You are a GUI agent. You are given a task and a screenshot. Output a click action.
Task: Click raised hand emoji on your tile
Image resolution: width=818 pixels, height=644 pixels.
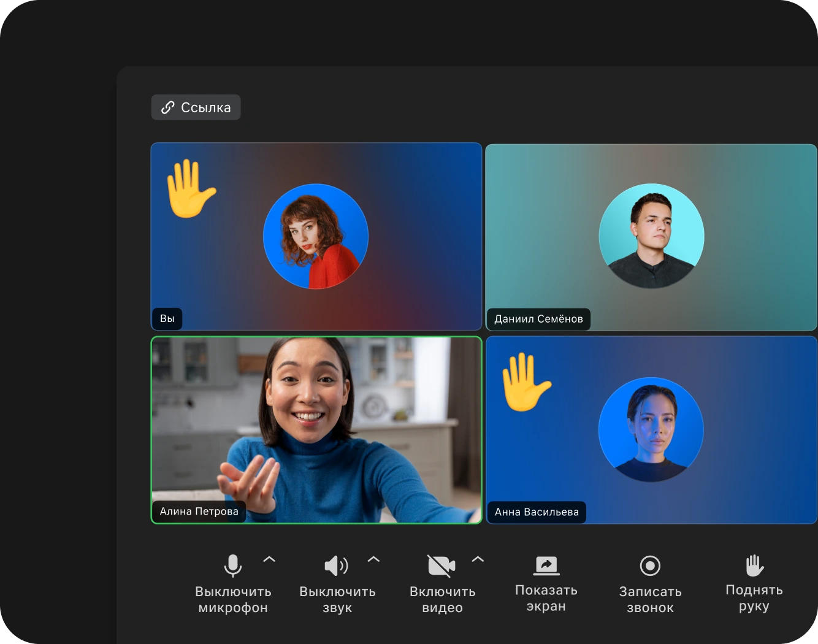191,188
